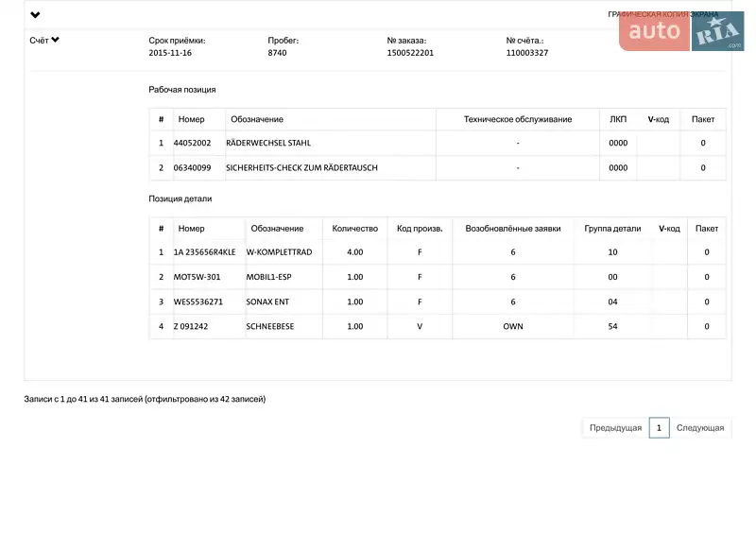Select part number Z 091242
Screen dimensions: 756x534
[191, 327]
